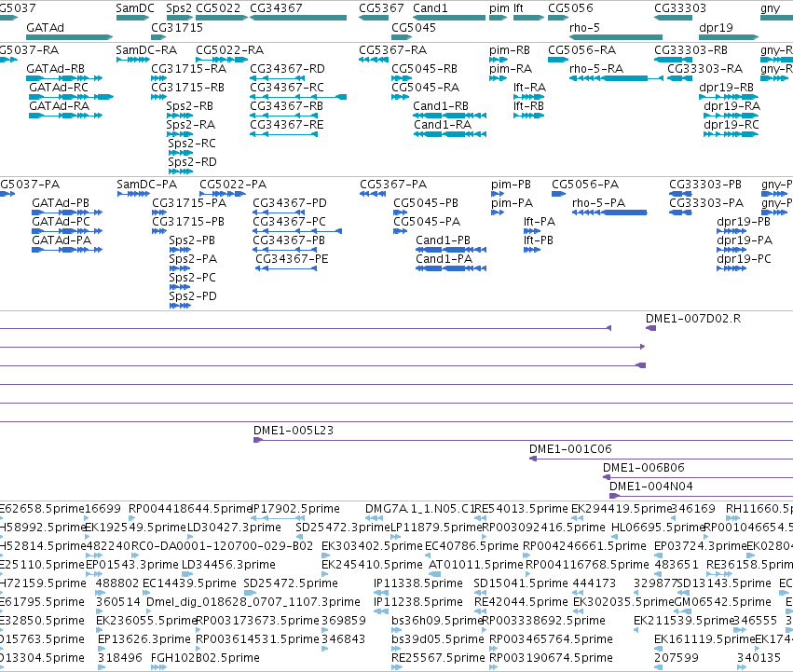Viewport: 793px width, 672px height.
Task: Select transcript GATAd-RC
Action: [72, 97]
